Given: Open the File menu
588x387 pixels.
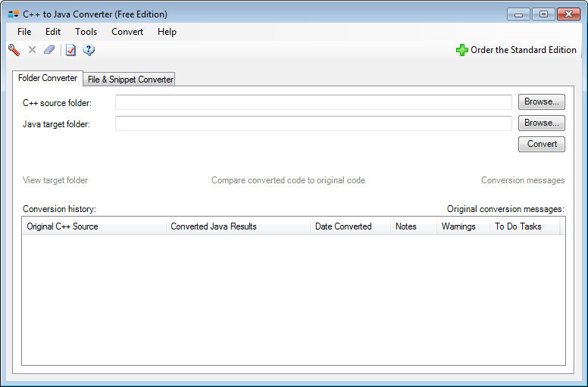Looking at the screenshot, I should [x=24, y=32].
